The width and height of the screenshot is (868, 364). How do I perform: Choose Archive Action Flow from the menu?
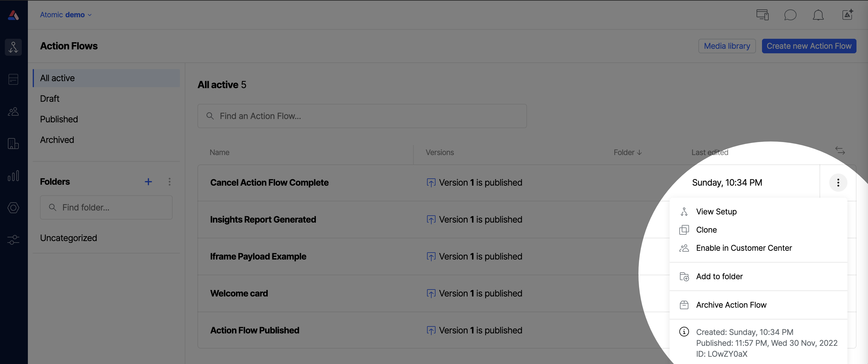point(731,305)
